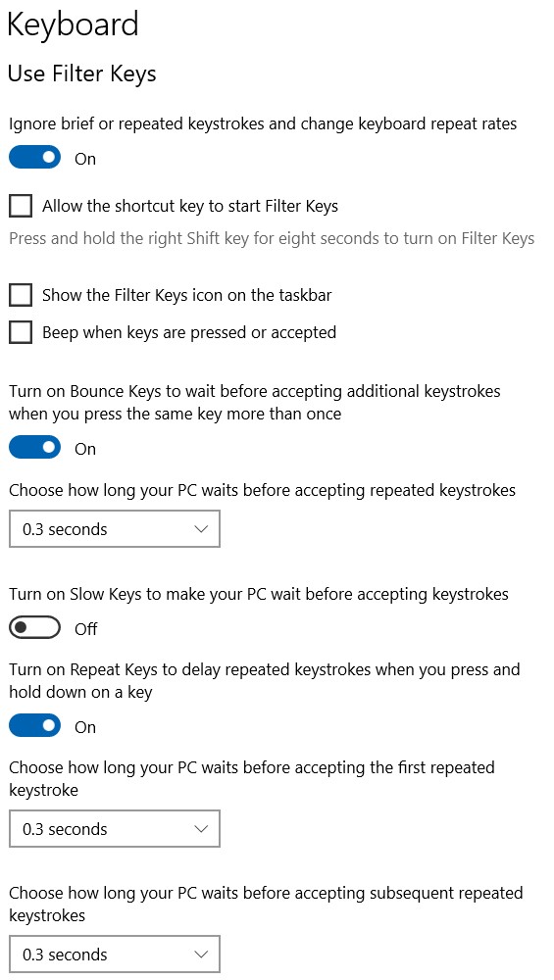Screen dimensions: 554x980
Task: Open the first repeated keystroke delay dropdown
Action: pos(115,829)
